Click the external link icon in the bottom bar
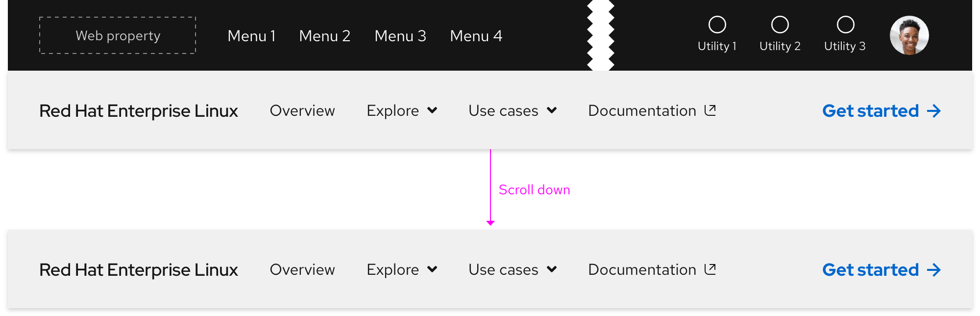The height and width of the screenshot is (316, 980). coord(710,269)
